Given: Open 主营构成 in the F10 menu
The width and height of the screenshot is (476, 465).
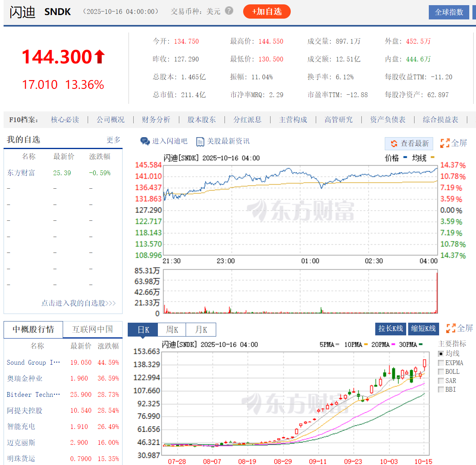Looking at the screenshot, I should pos(293,120).
